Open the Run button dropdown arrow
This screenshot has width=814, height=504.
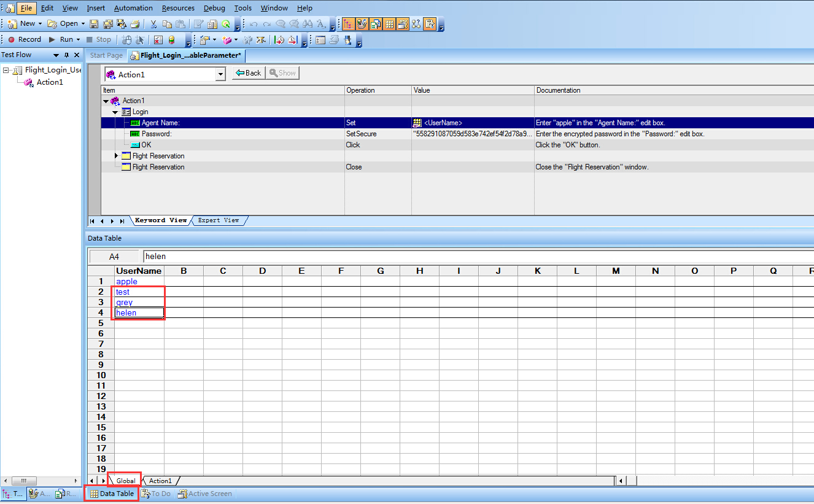(x=78, y=39)
